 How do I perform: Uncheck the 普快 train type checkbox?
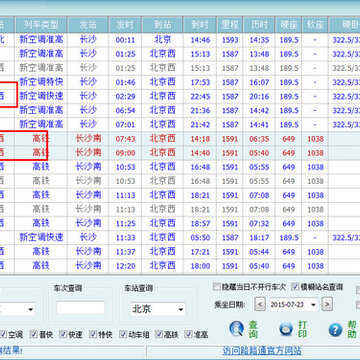click(x=34, y=334)
